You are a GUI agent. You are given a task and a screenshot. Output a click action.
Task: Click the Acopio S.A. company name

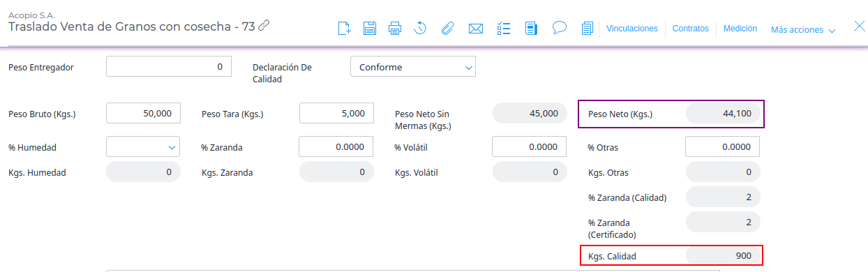31,15
